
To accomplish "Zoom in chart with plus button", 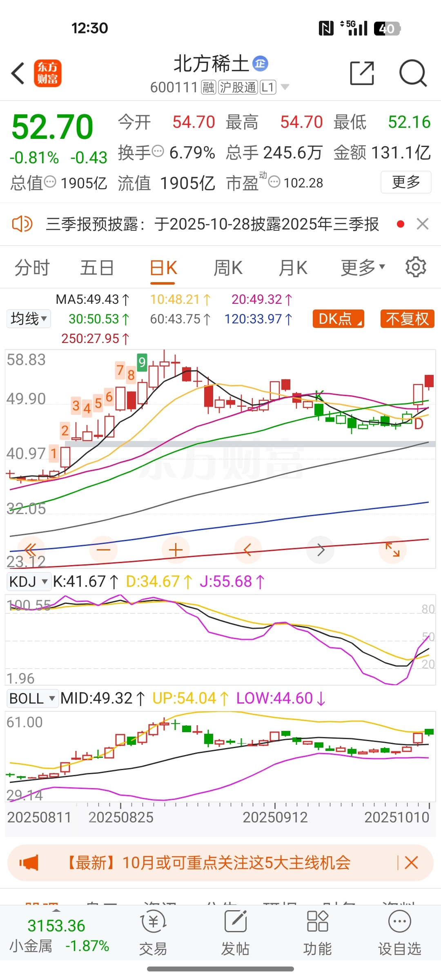I will (x=176, y=550).
